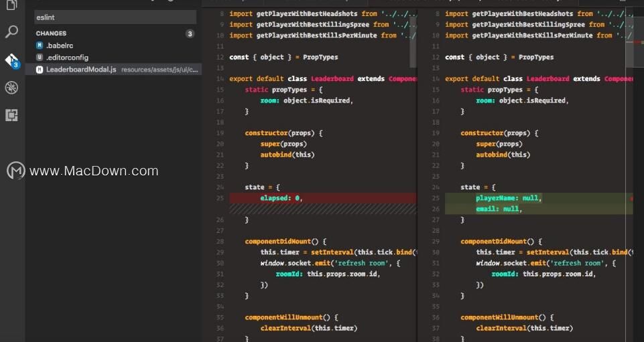The height and width of the screenshot is (342, 644).
Task: Click 'autobind(this)' in the right editor
Action: (x=503, y=155)
